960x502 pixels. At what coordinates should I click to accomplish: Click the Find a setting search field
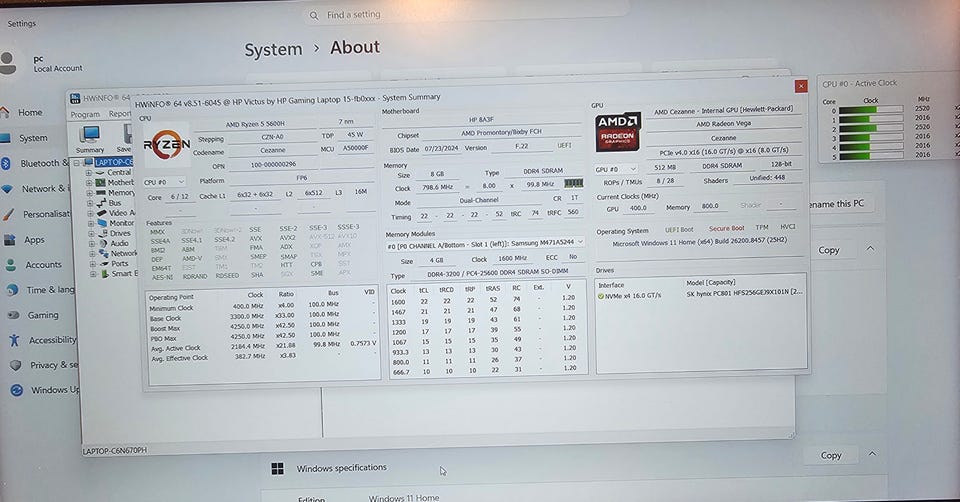coord(465,15)
